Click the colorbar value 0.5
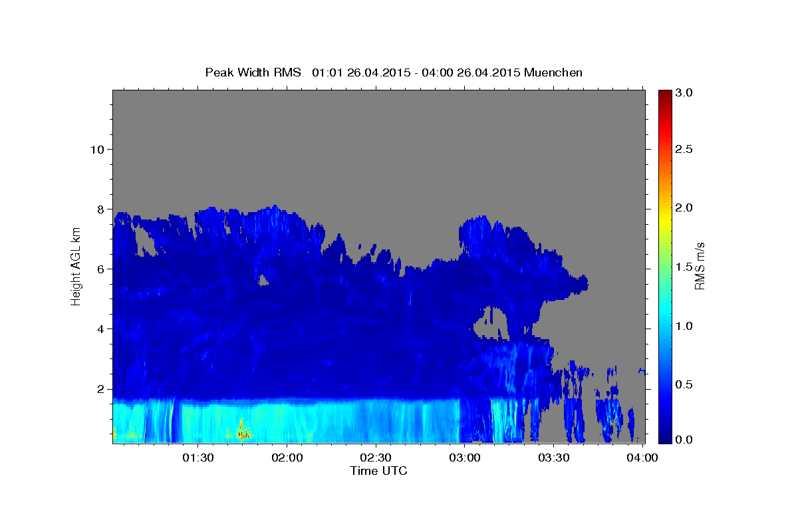The image size is (798, 532). click(x=684, y=384)
